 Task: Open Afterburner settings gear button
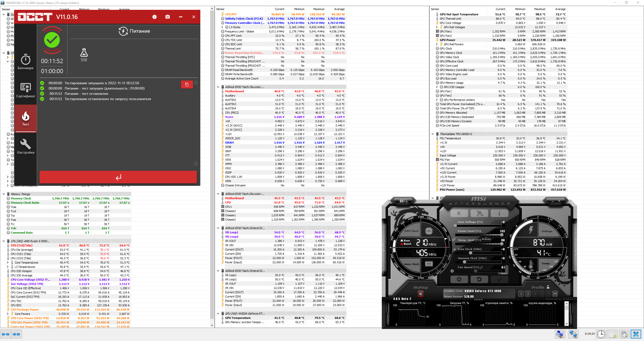[x=459, y=279]
